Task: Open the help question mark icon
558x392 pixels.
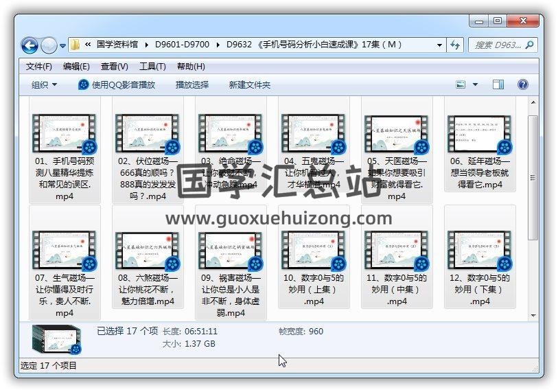Action: pos(522,84)
